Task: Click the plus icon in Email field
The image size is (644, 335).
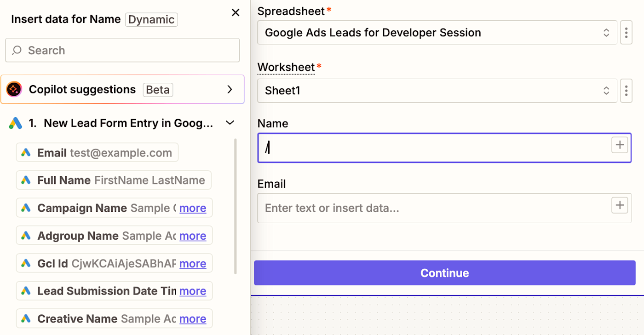Action: coord(620,205)
